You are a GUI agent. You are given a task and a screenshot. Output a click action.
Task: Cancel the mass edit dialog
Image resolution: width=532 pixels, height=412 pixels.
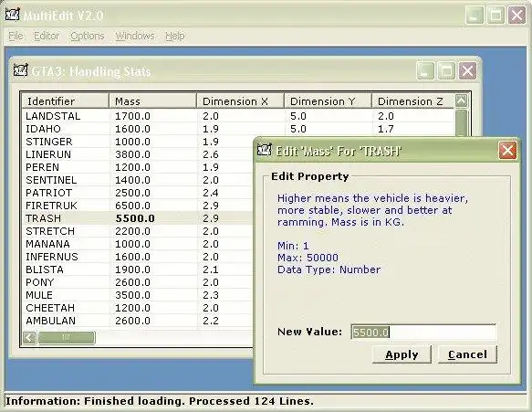coord(467,354)
